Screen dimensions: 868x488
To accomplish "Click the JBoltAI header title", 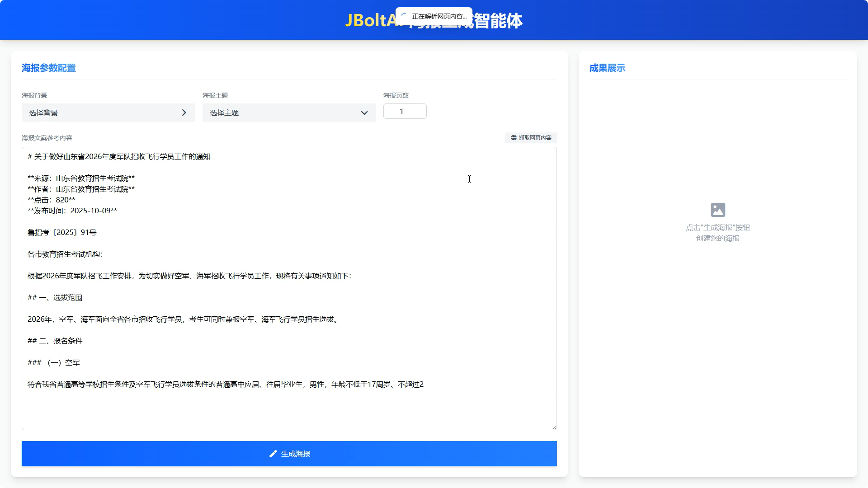I will click(x=434, y=20).
